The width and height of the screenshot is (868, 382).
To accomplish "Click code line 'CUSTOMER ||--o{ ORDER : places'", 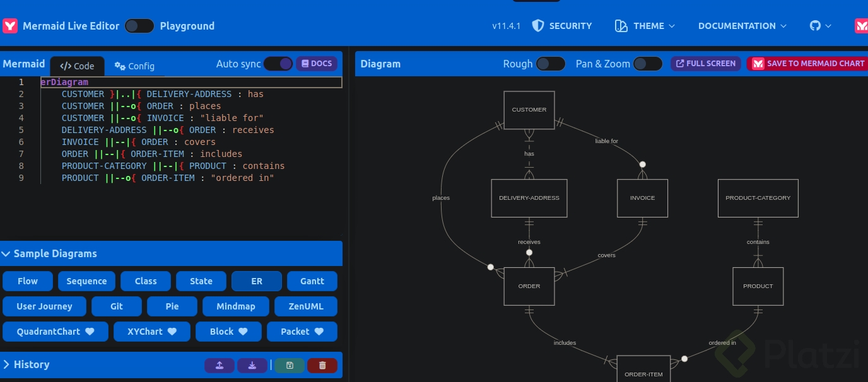I will 141,106.
